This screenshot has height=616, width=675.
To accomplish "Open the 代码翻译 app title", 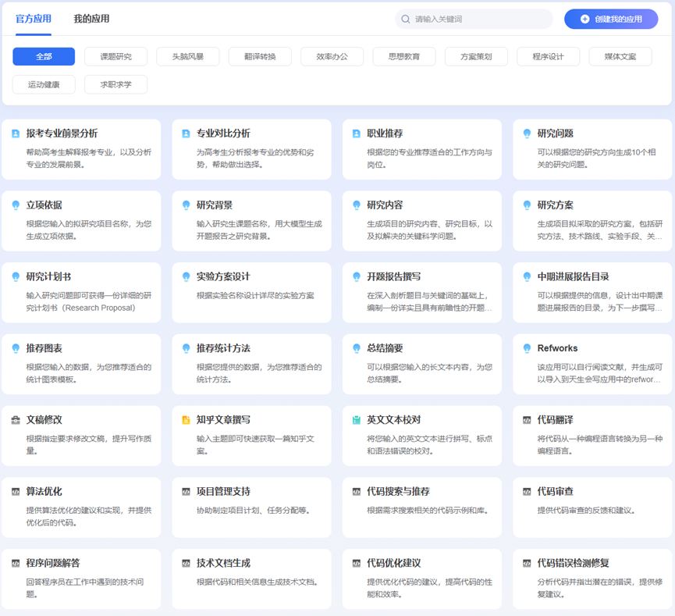I will click(x=556, y=420).
